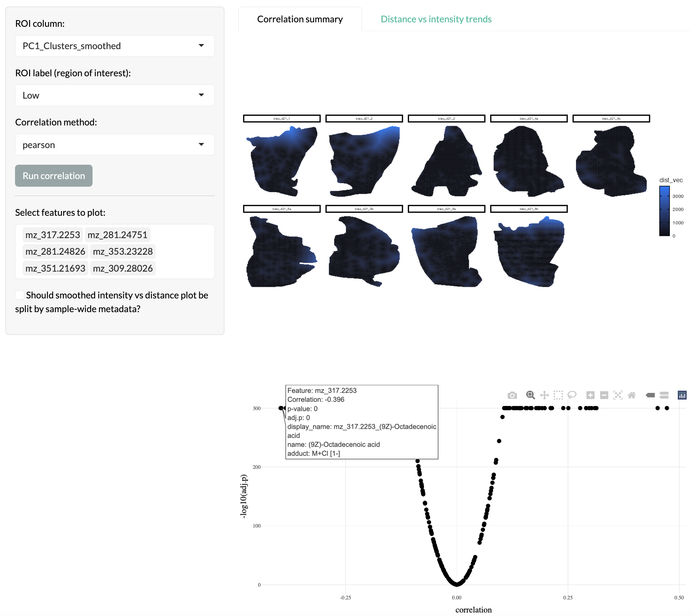
Task: Expand the ROI label dropdown showing Low
Action: [x=115, y=95]
